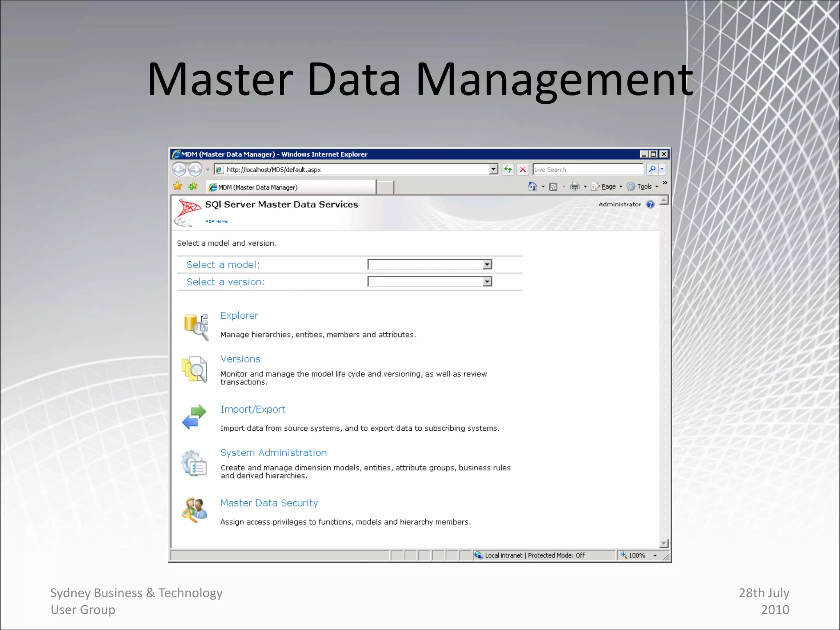Click the scrollbar down arrow
Viewport: 840px width, 630px height.
664,543
